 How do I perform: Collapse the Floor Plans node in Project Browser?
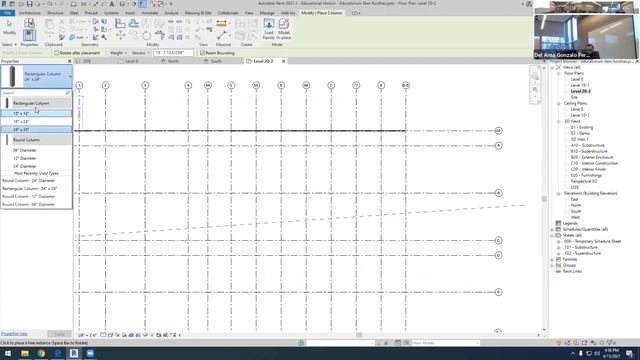click(558, 73)
